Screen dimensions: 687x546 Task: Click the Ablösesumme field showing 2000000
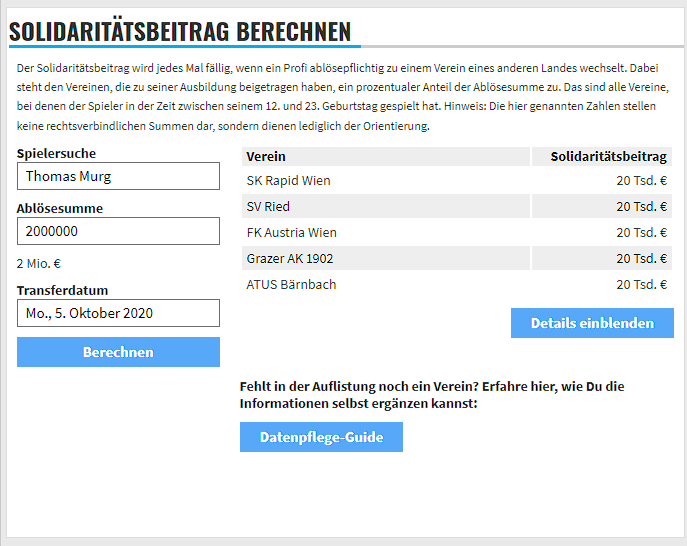(118, 232)
